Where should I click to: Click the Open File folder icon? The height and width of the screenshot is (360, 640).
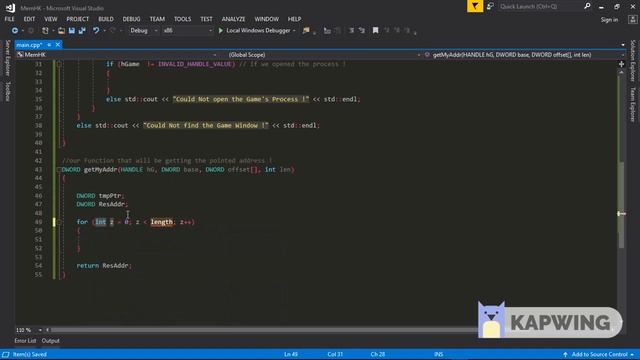[x=61, y=31]
